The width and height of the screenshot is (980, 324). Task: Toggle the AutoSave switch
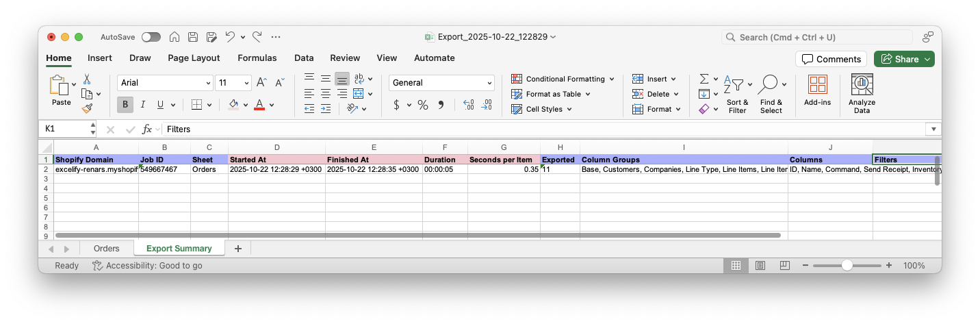click(151, 37)
